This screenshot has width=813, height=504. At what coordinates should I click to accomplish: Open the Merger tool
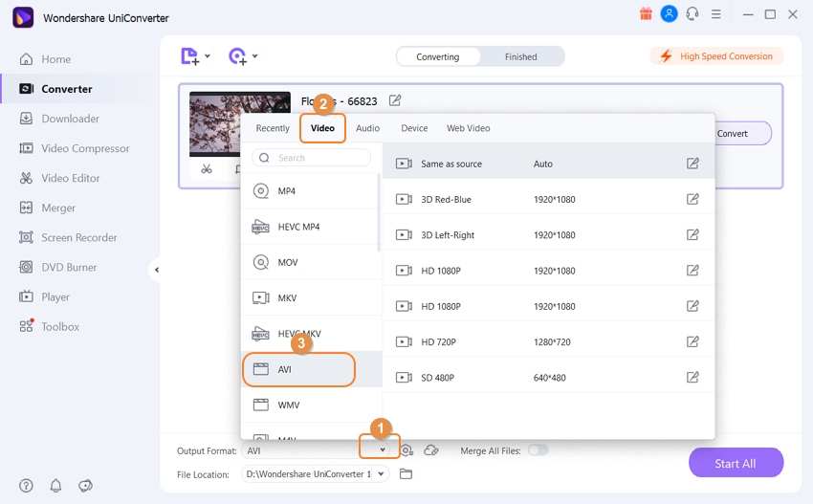47,208
